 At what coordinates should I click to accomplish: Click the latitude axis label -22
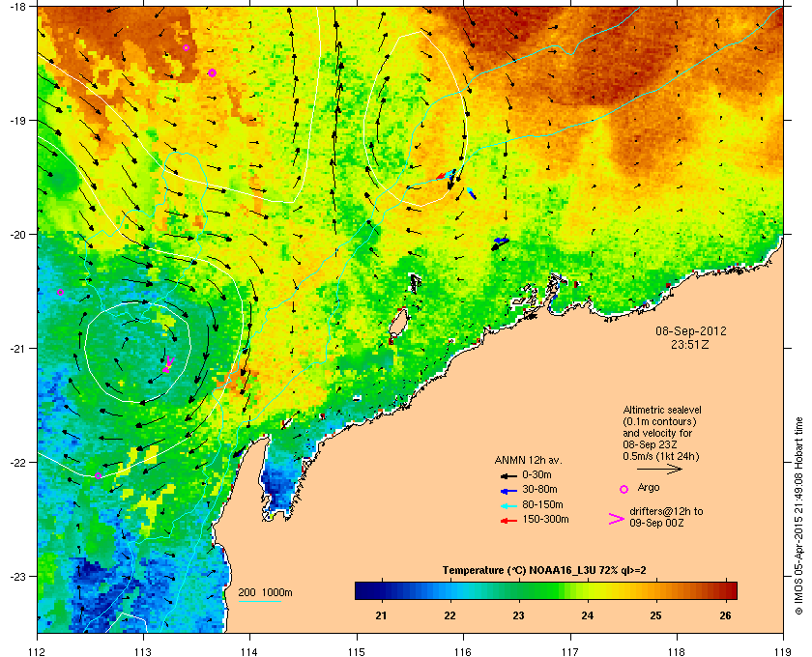(18, 462)
